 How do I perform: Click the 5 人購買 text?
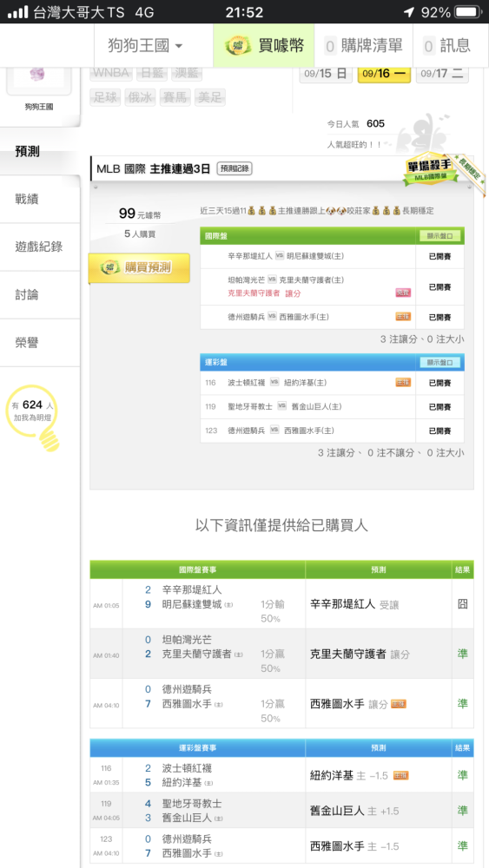[x=140, y=234]
